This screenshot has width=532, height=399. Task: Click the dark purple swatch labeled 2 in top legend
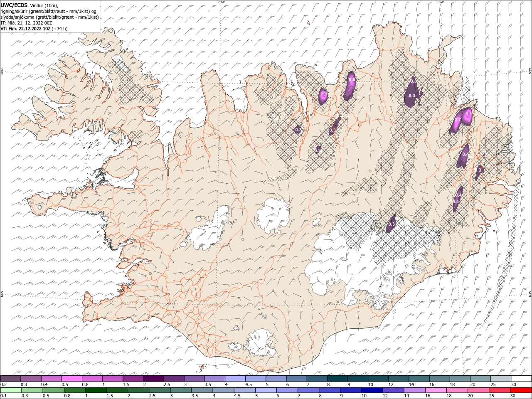click(153, 379)
